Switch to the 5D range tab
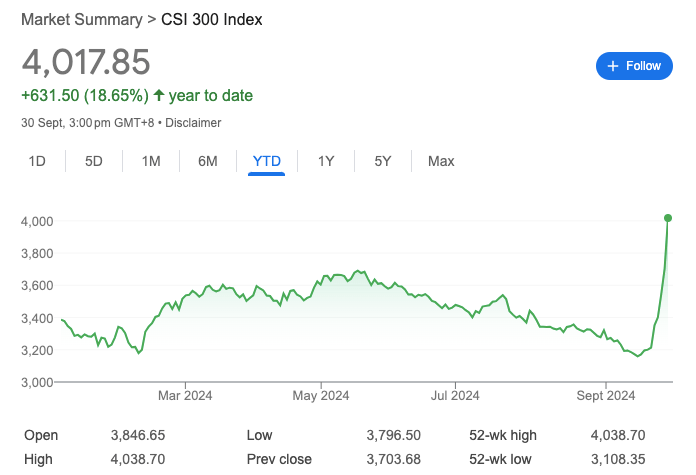The width and height of the screenshot is (696, 475). coord(94,161)
